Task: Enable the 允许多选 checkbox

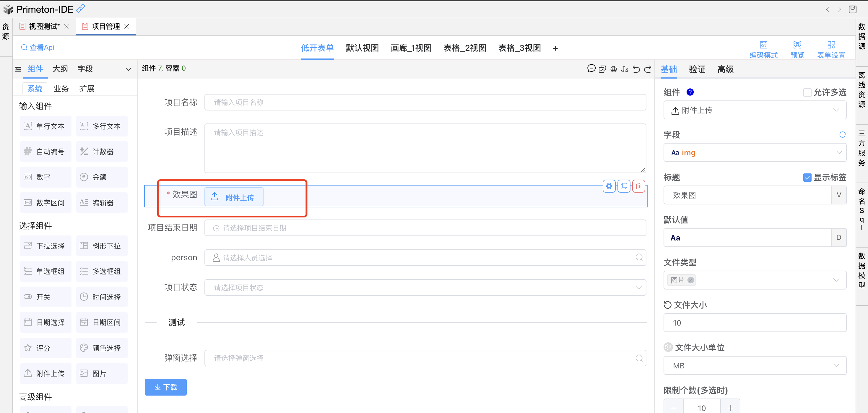Action: [x=807, y=92]
